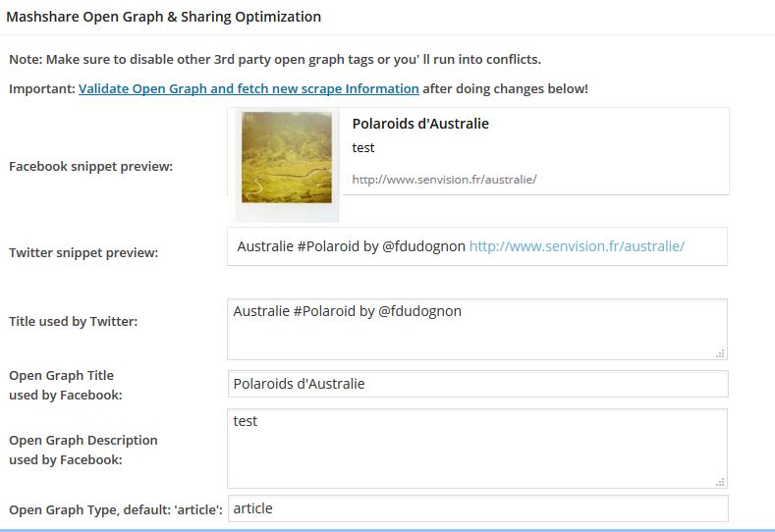This screenshot has height=532, width=775.
Task: Click the Title used by Twitter label
Action: click(73, 322)
